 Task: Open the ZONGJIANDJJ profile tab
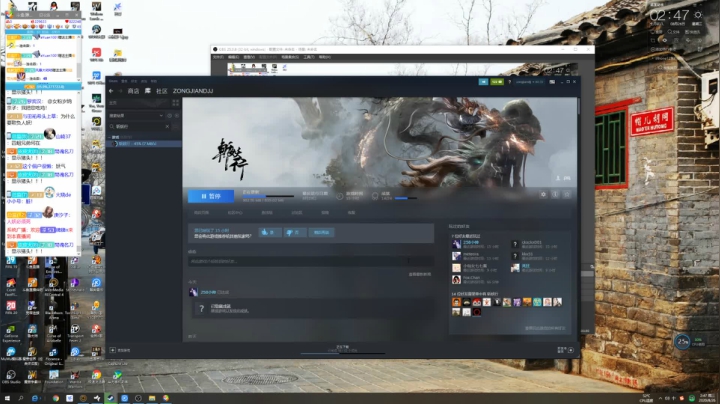(193, 91)
